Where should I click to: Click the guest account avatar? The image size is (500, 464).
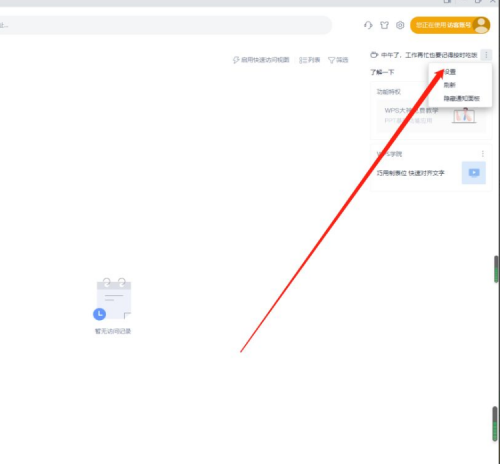pyautogui.click(x=481, y=25)
